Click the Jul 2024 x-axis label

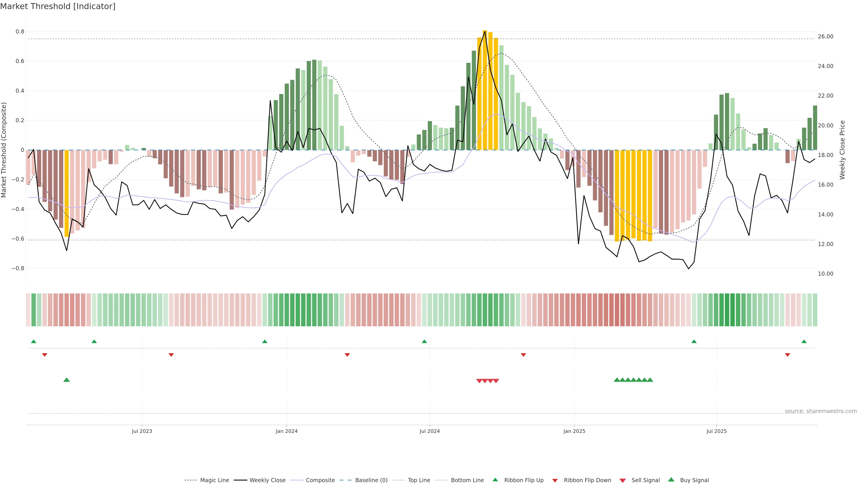point(430,431)
